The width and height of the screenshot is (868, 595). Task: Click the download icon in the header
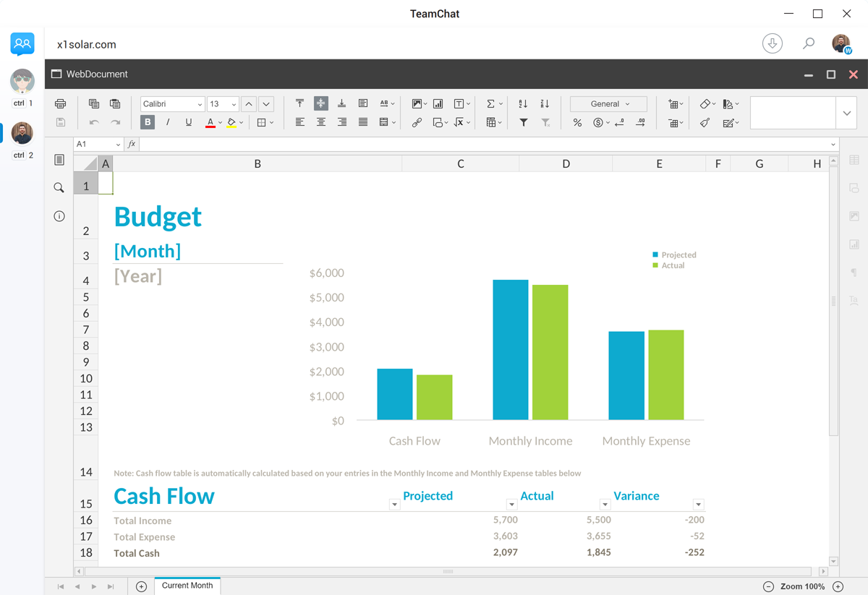pyautogui.click(x=772, y=44)
